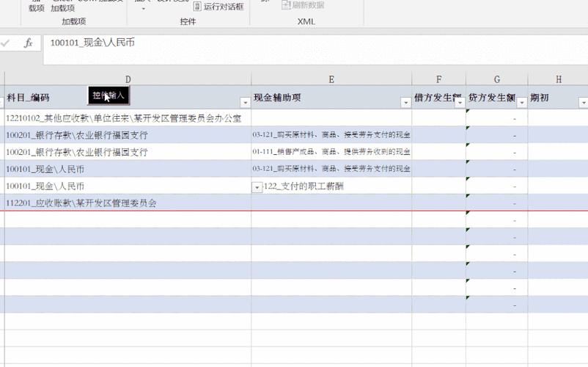Select cell 01-111_销售产成品 in column E
This screenshot has height=367, width=588.
point(331,152)
